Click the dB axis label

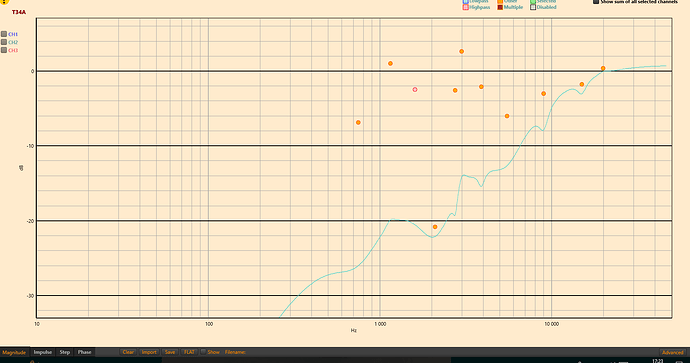click(x=21, y=168)
